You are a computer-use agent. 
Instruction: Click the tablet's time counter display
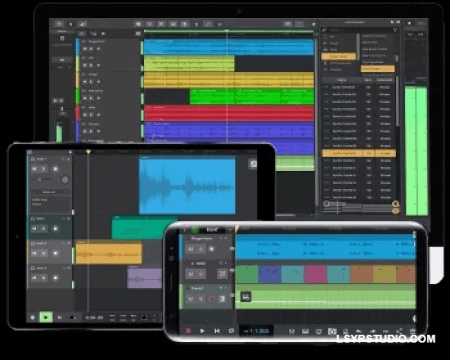point(94,318)
